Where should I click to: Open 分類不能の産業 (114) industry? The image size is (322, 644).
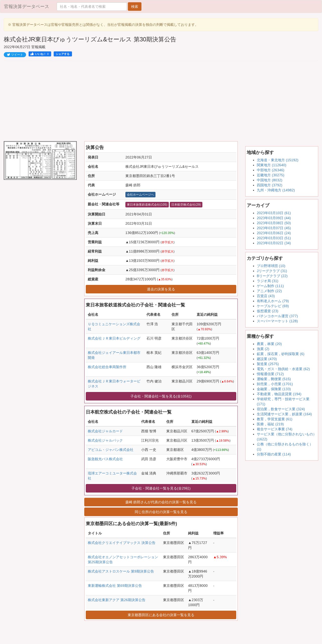pos(274,454)
